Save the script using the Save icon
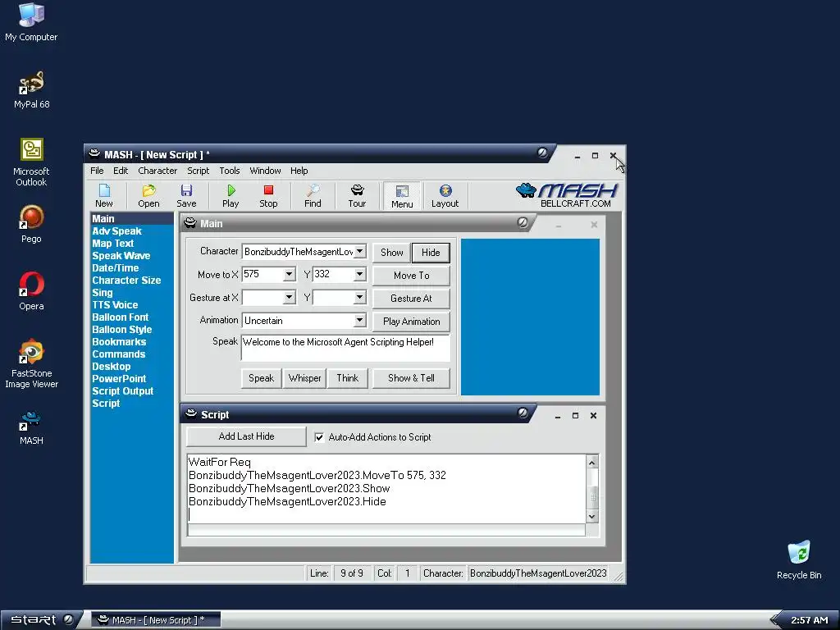 tap(186, 195)
